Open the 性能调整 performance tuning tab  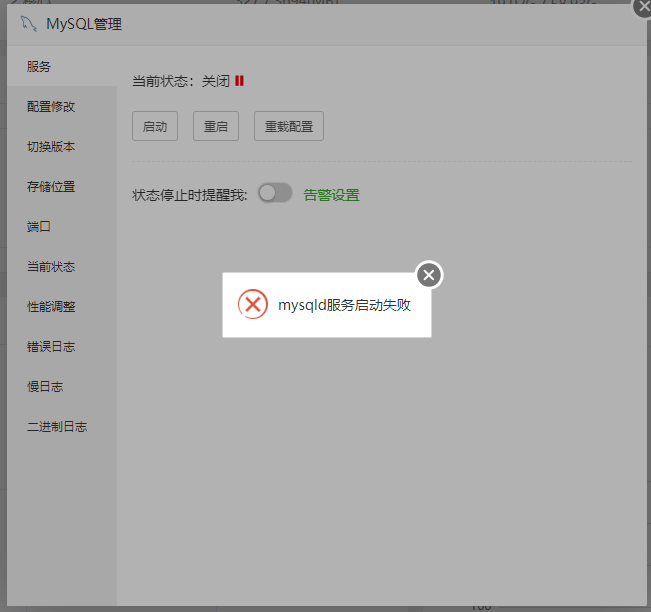coord(62,306)
